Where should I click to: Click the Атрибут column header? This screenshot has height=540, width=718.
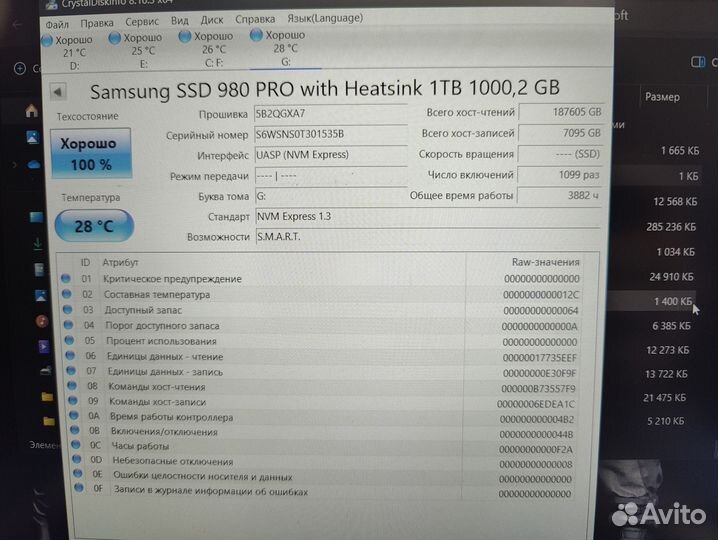[120, 262]
